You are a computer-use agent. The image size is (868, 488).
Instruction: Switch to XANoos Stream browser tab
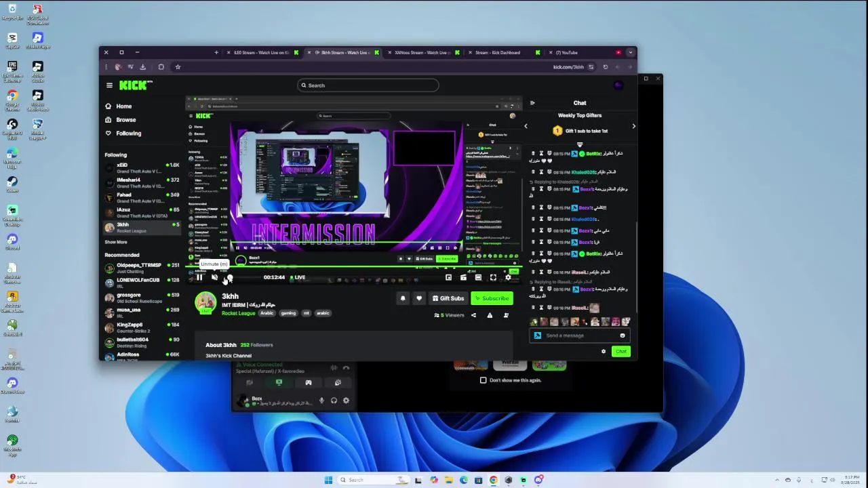(424, 52)
